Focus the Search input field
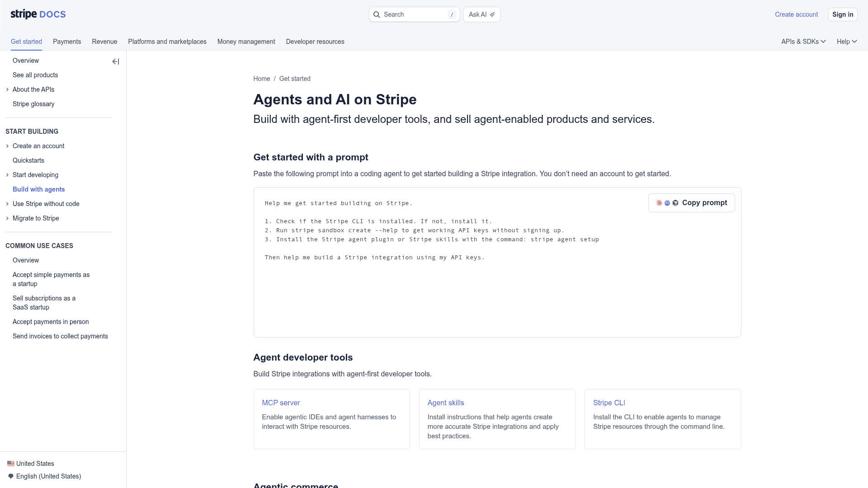The width and height of the screenshot is (868, 488). tap(414, 14)
